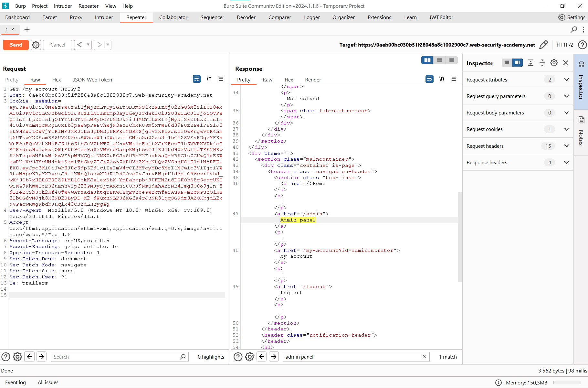The width and height of the screenshot is (588, 388).
Task: Toggle request word wrap icon
Action: pos(197,79)
